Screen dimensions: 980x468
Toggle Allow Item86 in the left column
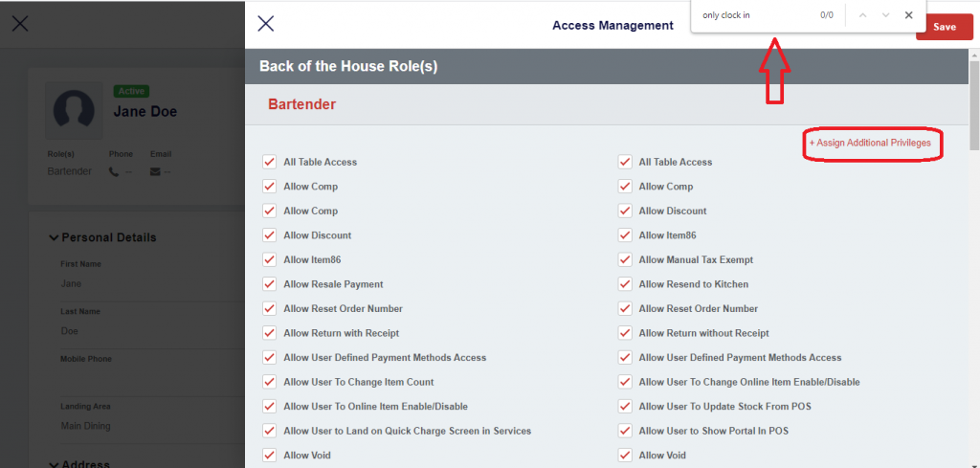pos(269,260)
